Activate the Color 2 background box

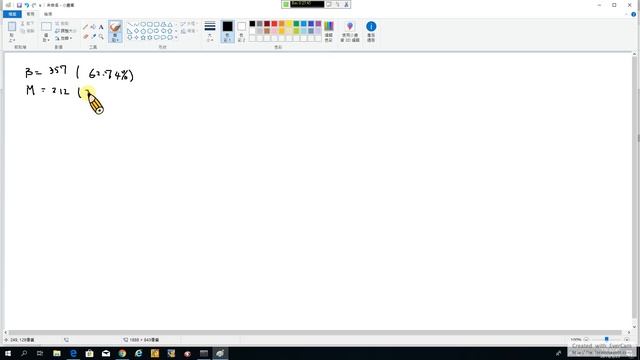coord(241,31)
